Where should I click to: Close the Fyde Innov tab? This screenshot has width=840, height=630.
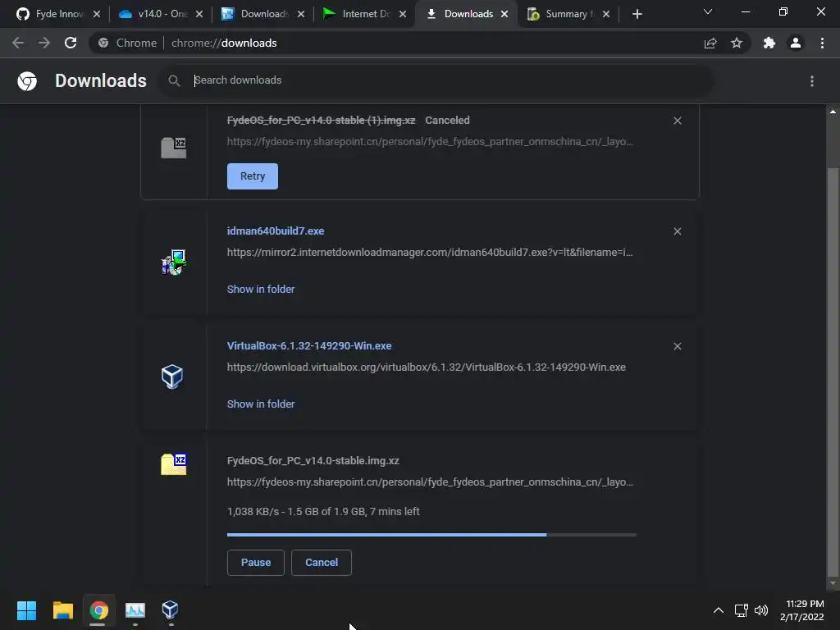pos(97,14)
